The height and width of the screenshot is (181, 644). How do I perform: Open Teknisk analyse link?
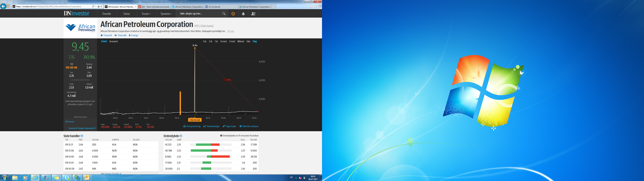click(x=249, y=126)
